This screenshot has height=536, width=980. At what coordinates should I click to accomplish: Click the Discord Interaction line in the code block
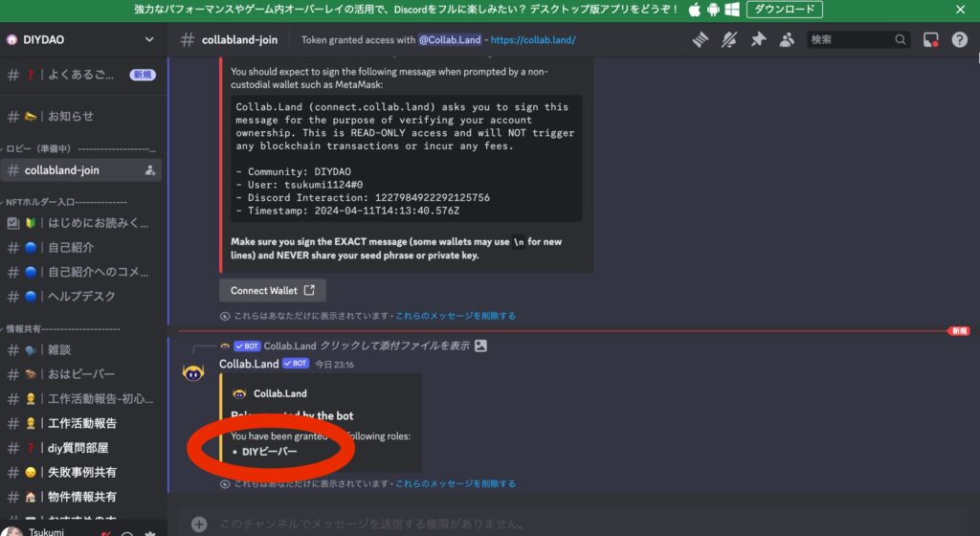coord(363,198)
